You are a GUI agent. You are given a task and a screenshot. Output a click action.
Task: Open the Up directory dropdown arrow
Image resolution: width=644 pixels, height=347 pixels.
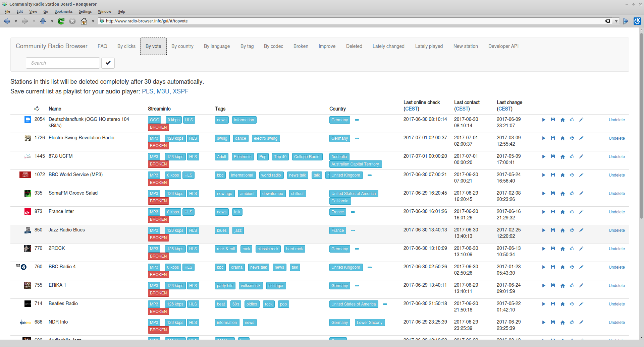tap(52, 21)
